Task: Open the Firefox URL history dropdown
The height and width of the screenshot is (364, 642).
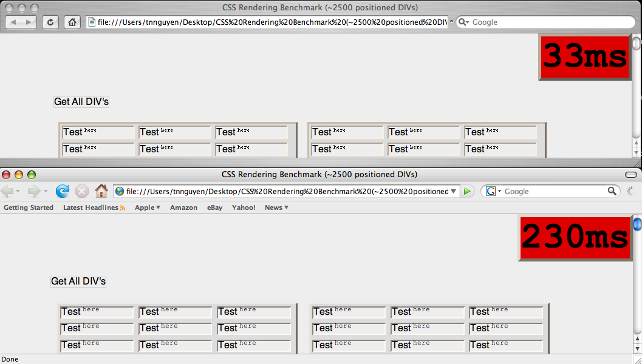Action: [x=453, y=192]
